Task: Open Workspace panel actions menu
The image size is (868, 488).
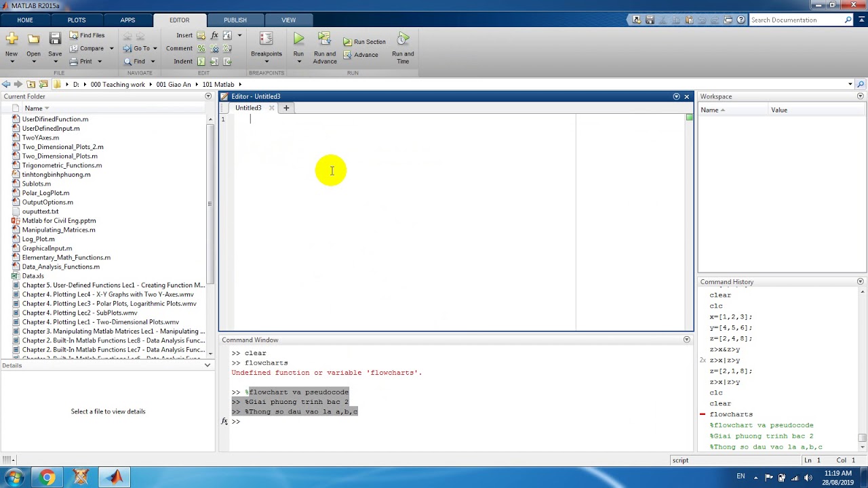Action: pos(861,96)
